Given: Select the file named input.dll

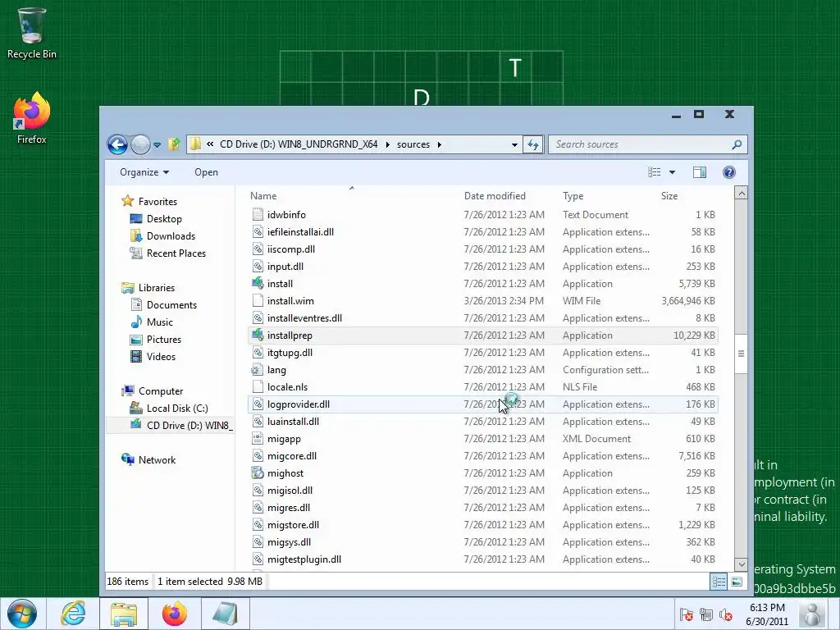Looking at the screenshot, I should pos(285,267).
